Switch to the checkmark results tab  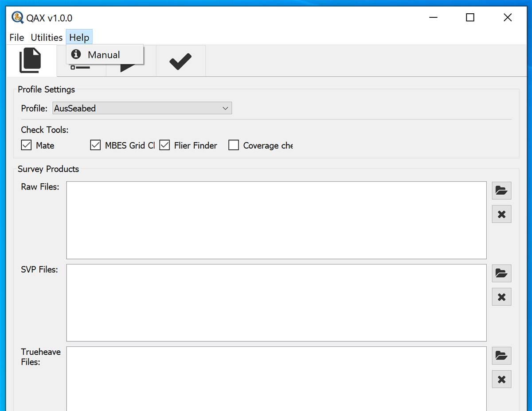[180, 61]
